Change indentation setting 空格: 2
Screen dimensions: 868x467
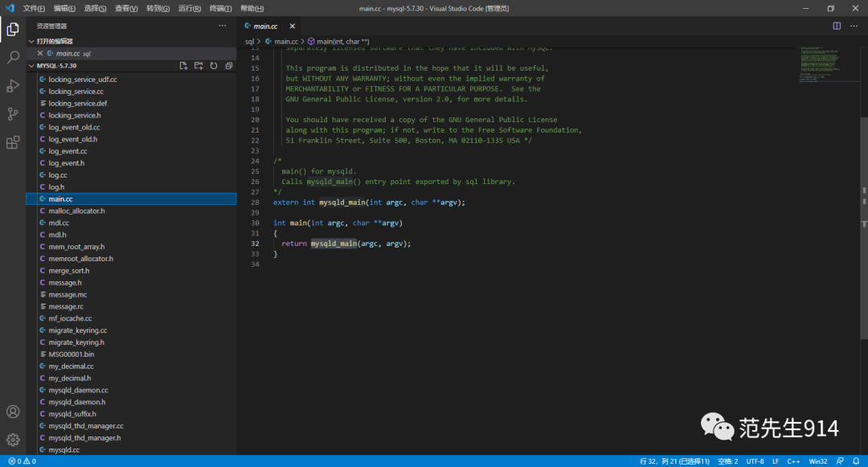click(x=727, y=461)
